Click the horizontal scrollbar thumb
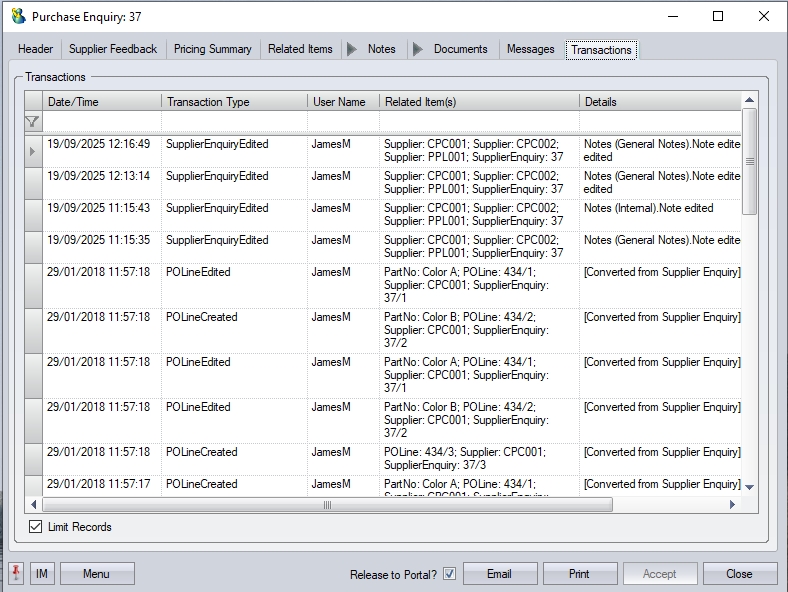 pos(327,505)
